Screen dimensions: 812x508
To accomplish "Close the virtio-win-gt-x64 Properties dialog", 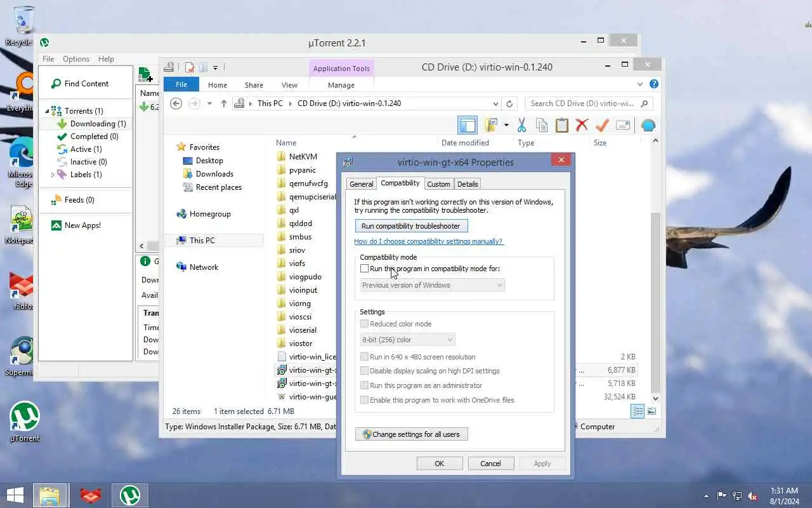I will tap(561, 160).
